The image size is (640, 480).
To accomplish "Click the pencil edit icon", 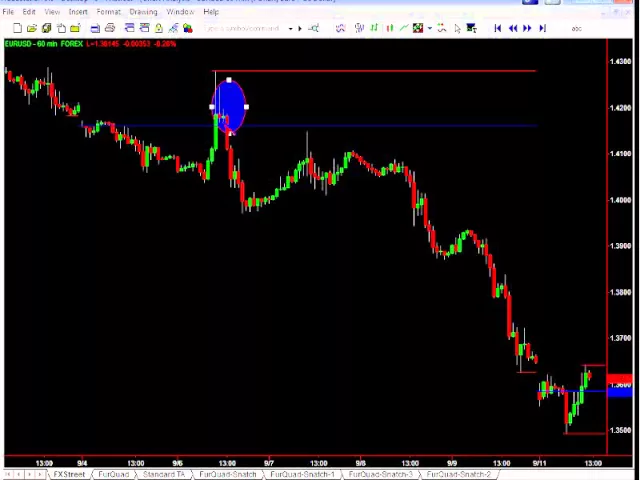I will (173, 28).
